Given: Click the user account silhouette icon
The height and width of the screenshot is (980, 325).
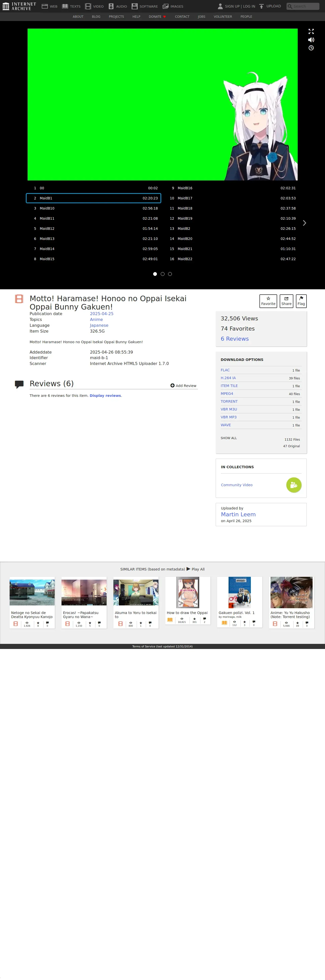Looking at the screenshot, I should 220,6.
